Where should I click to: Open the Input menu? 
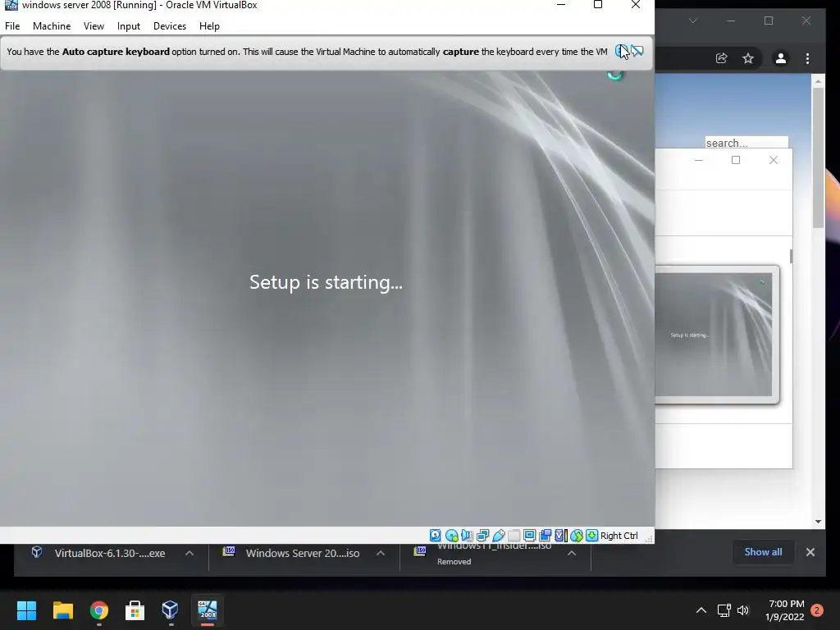coord(129,25)
